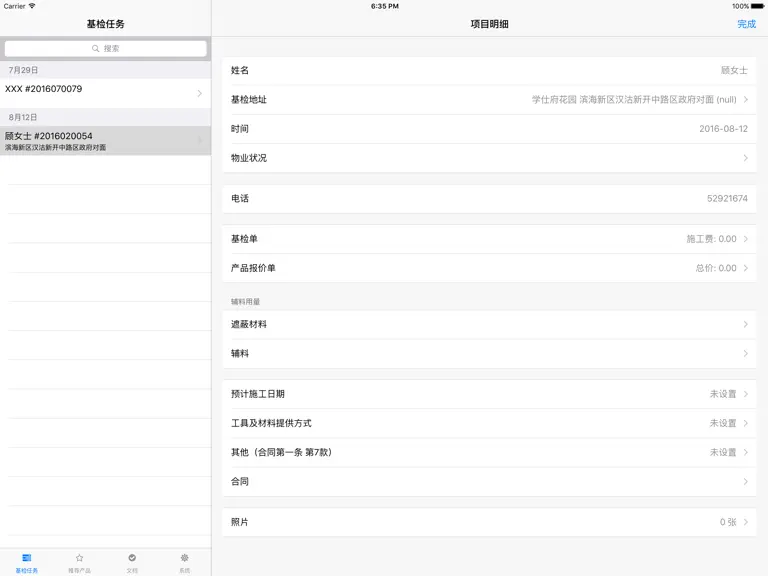
Task: Open 工具及材料提供方式 setting
Action: (489, 423)
